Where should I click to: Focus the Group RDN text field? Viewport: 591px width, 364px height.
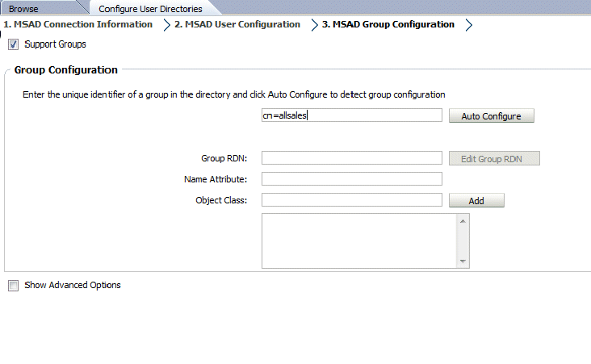click(351, 158)
